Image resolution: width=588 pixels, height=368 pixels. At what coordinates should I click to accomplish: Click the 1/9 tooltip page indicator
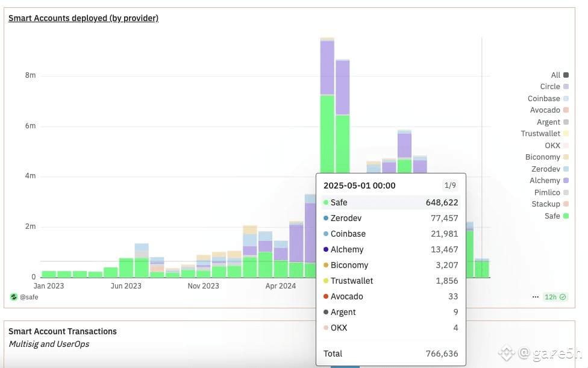(x=450, y=185)
